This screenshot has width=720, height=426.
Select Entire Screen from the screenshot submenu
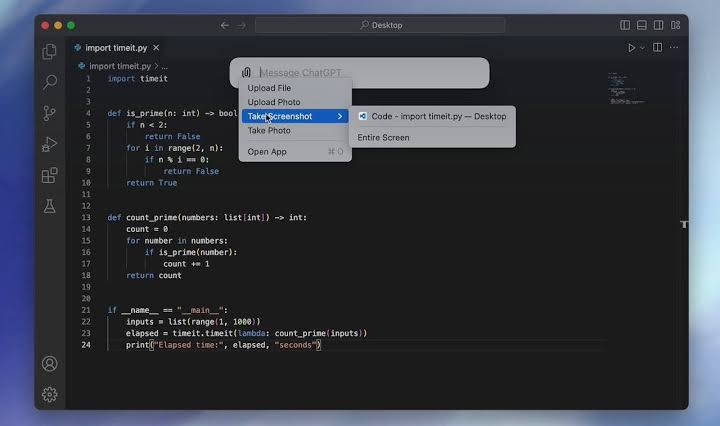383,138
